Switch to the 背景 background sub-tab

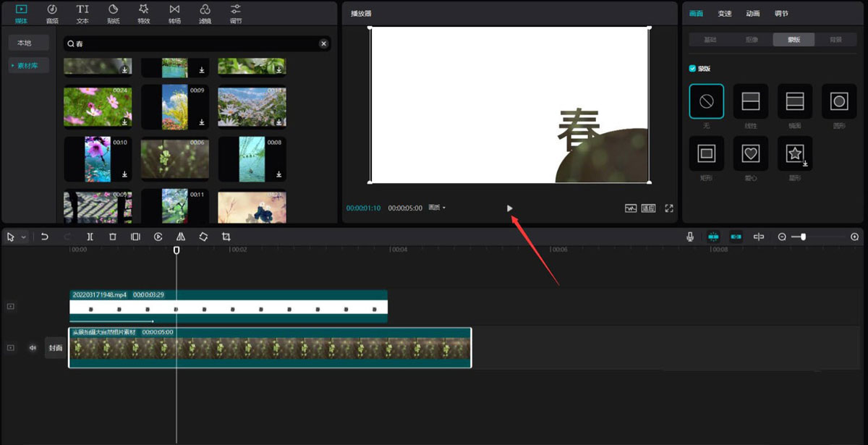click(835, 40)
